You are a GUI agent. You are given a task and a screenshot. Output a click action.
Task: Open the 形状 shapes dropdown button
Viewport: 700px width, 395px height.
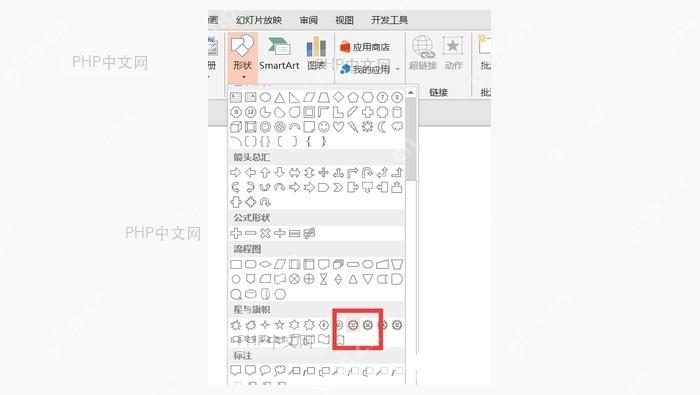(x=242, y=57)
